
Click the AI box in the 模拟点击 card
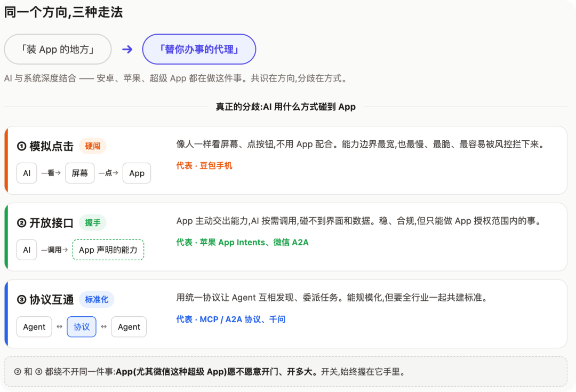27,173
